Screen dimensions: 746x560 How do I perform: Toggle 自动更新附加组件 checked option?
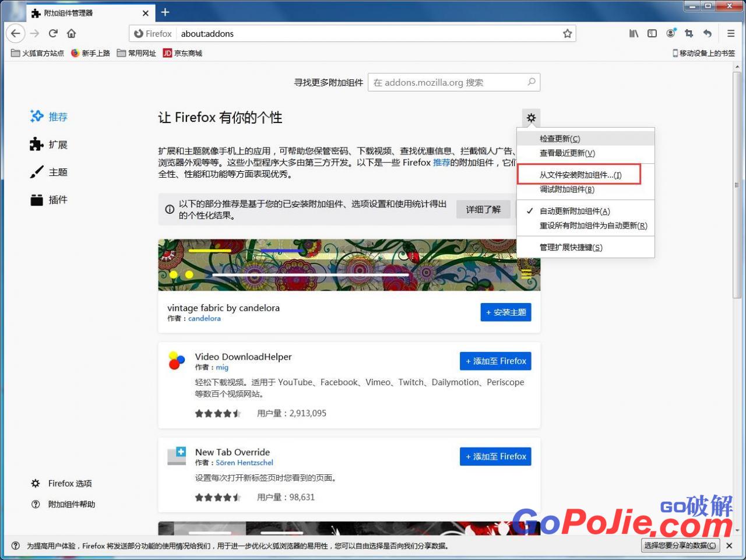[574, 211]
